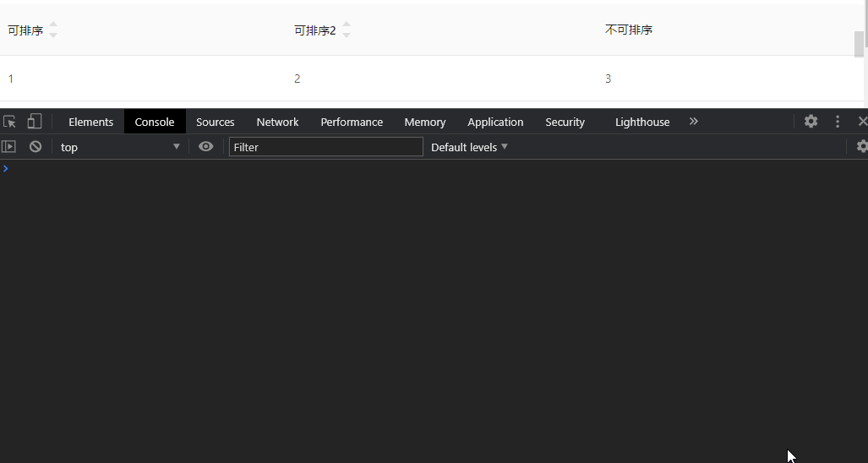Select the table cell containing 2
868x463 pixels.
coord(441,79)
